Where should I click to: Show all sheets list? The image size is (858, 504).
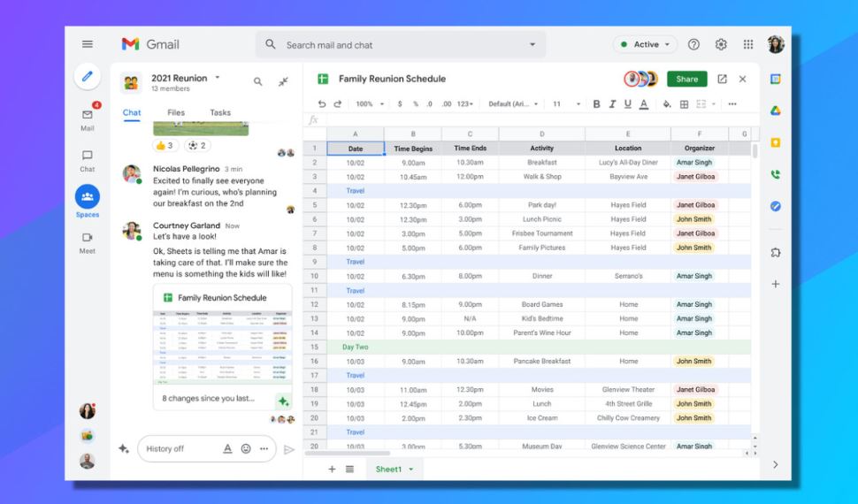coord(349,469)
